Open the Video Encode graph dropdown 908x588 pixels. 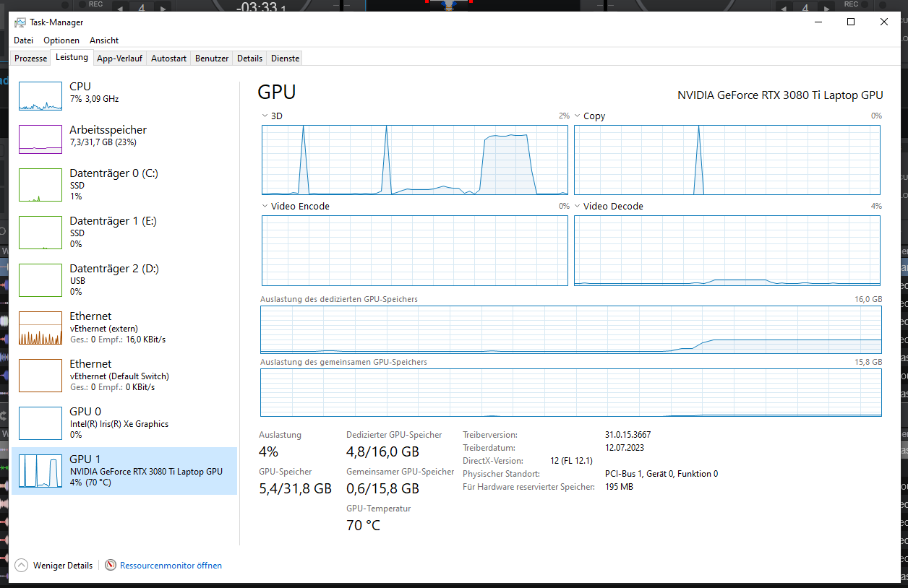point(265,206)
